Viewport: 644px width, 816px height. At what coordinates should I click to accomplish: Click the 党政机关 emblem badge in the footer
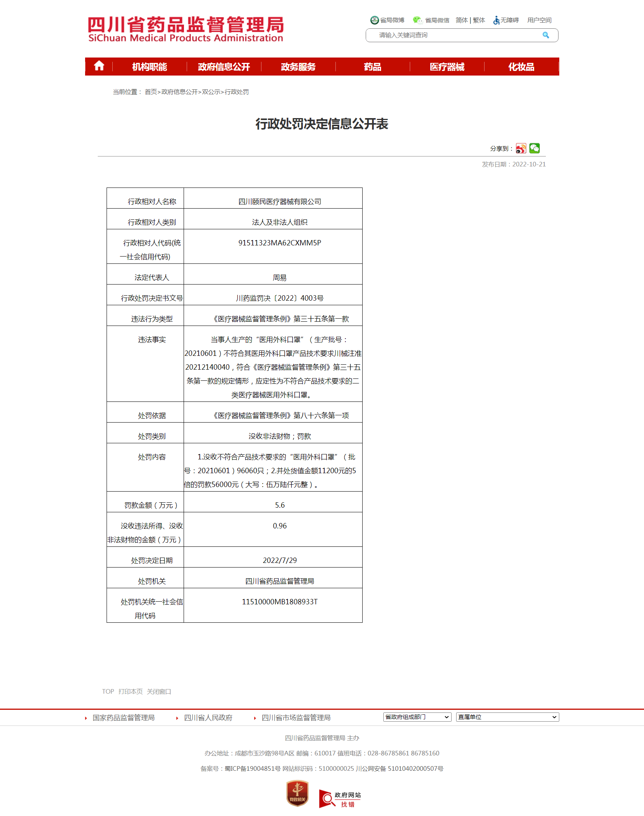[x=297, y=793]
